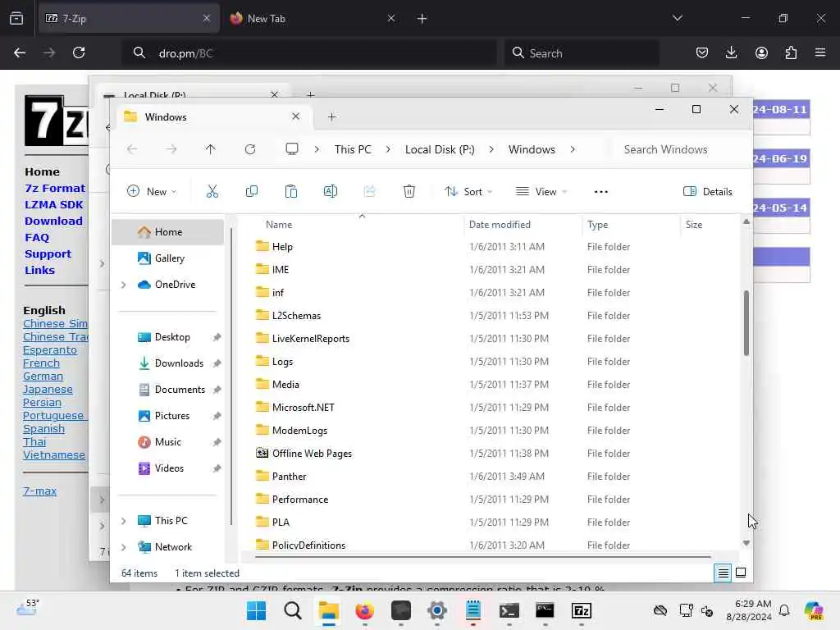Viewport: 840px width, 630px height.
Task: Open pinned Music folder
Action: click(x=167, y=442)
